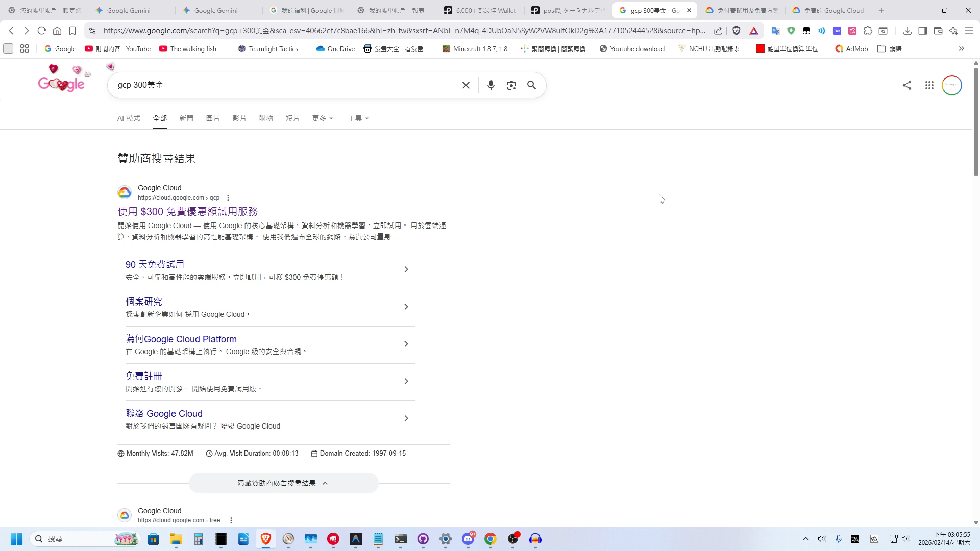980x551 pixels.
Task: Open Brave browser taskbar icon
Action: 265,539
